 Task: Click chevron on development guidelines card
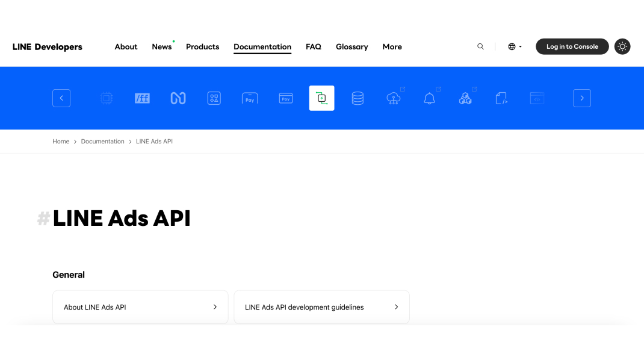(397, 307)
